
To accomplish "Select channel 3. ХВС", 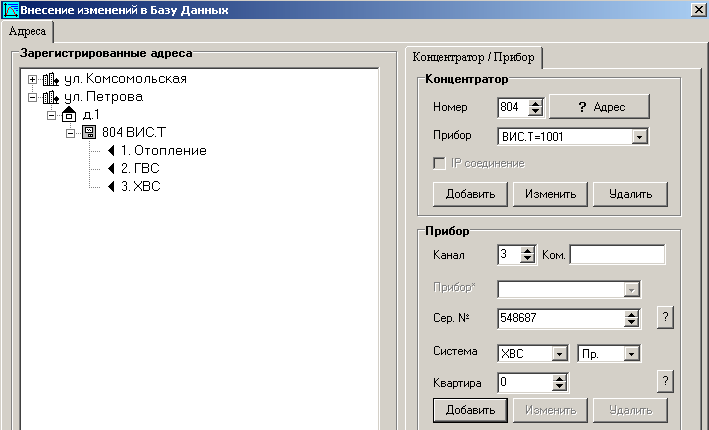I will (x=141, y=186).
